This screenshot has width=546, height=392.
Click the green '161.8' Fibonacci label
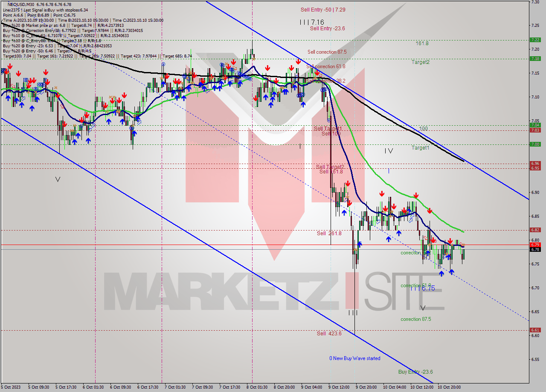point(422,43)
